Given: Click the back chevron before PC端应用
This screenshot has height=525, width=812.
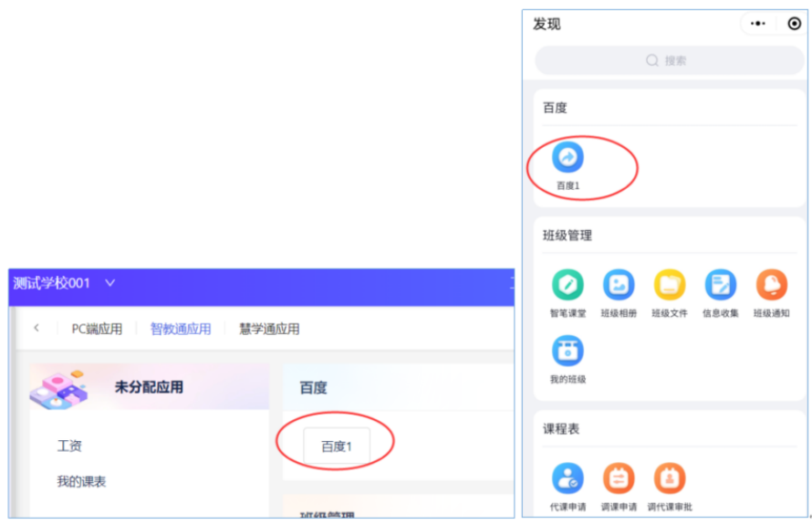Looking at the screenshot, I should point(36,328).
